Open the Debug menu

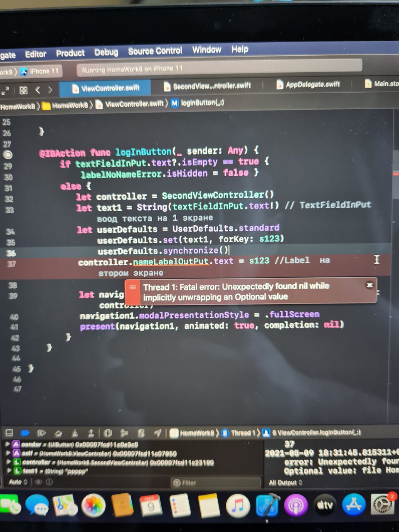106,52
